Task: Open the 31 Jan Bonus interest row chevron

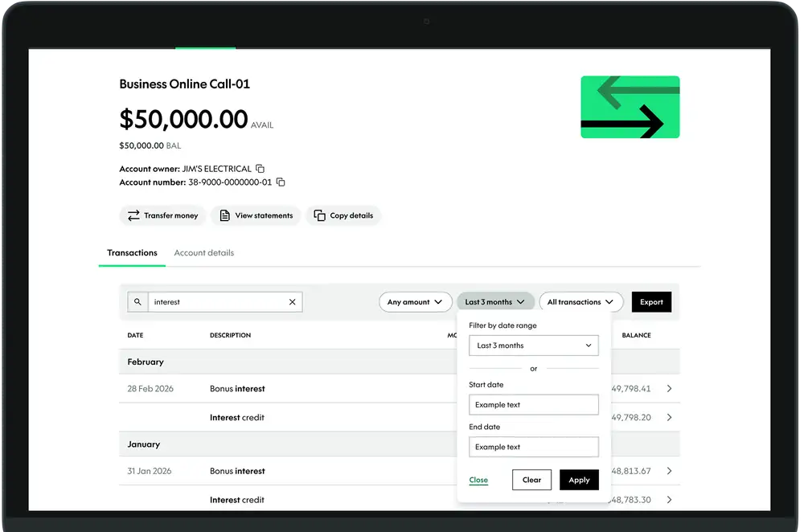Action: 669,470
